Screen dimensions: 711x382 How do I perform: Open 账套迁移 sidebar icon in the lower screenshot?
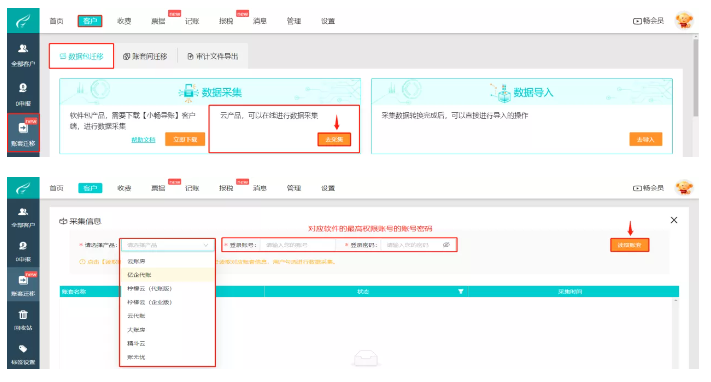click(x=23, y=280)
